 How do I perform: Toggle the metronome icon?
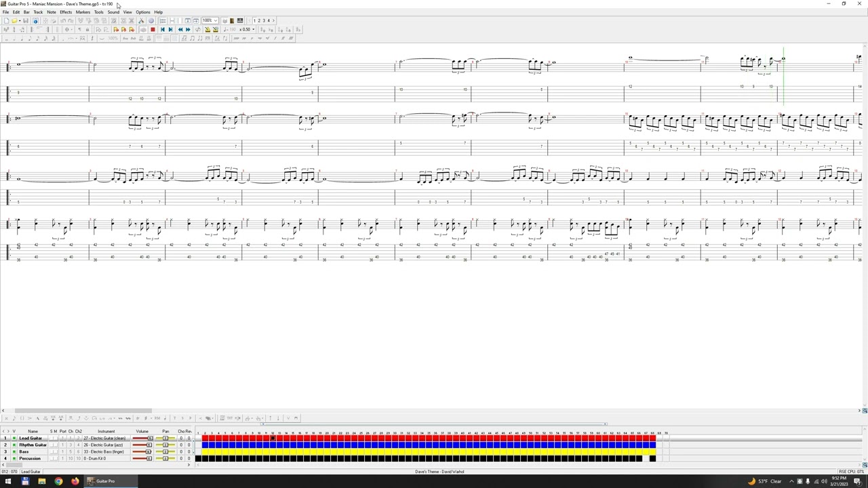coord(207,29)
